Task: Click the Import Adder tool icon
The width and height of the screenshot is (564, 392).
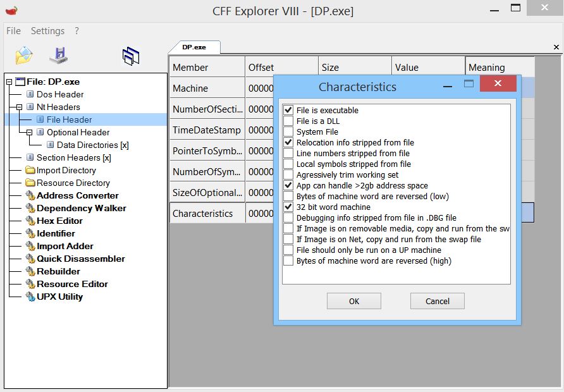Action: [30, 246]
